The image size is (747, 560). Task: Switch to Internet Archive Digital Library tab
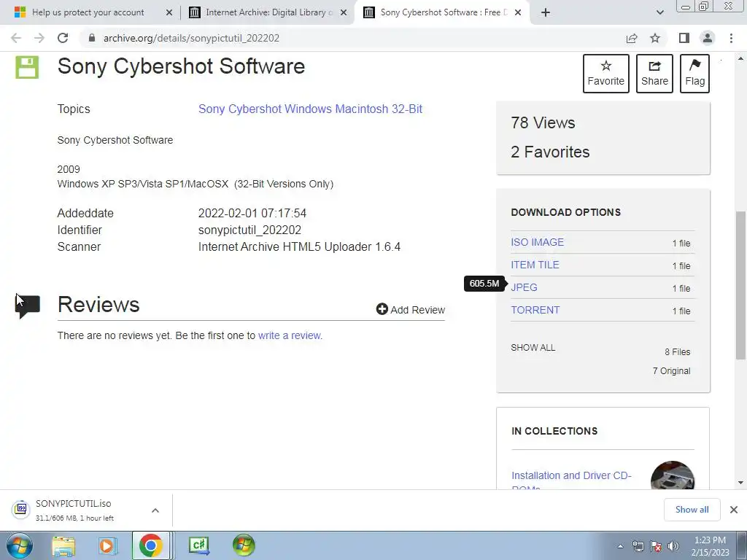click(269, 12)
